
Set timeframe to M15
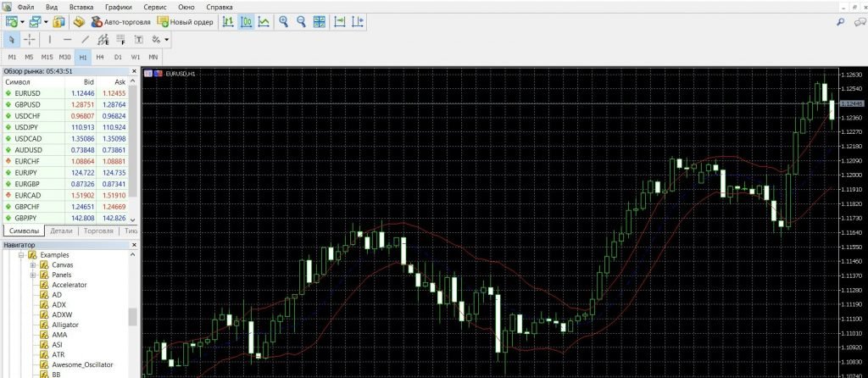click(47, 57)
